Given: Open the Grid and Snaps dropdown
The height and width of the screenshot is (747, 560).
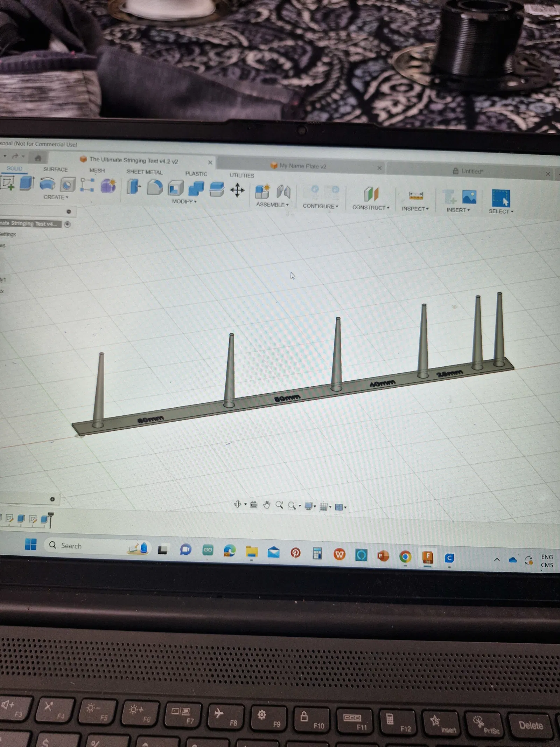Looking at the screenshot, I should coord(325,507).
